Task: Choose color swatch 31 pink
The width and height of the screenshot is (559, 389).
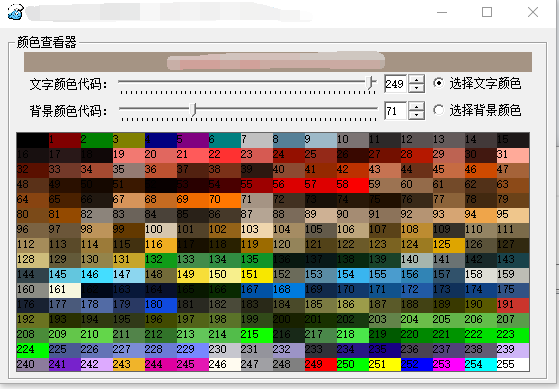Action: tap(513, 155)
